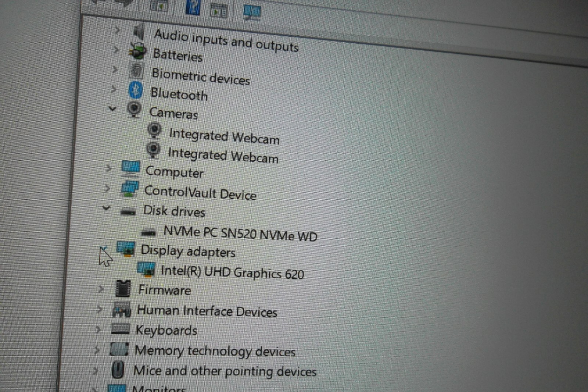Click the drive icon beside Disk drives
The height and width of the screenshot is (392, 588).
click(x=128, y=211)
